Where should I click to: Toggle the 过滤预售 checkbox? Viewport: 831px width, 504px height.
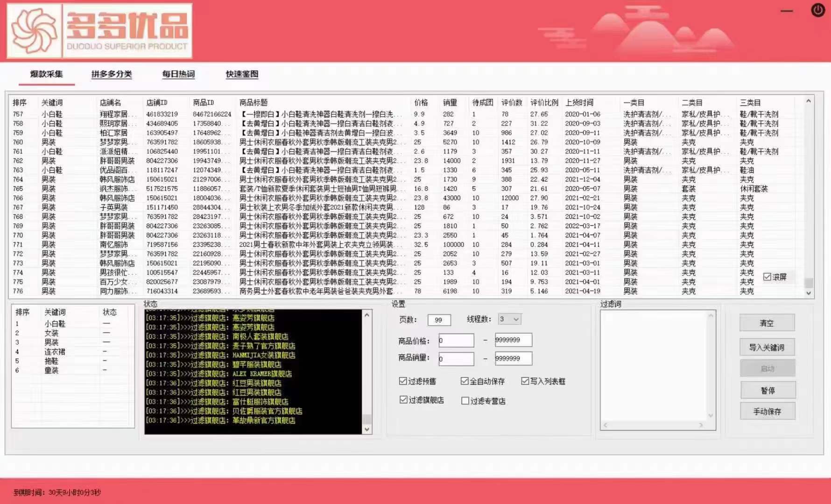click(403, 381)
